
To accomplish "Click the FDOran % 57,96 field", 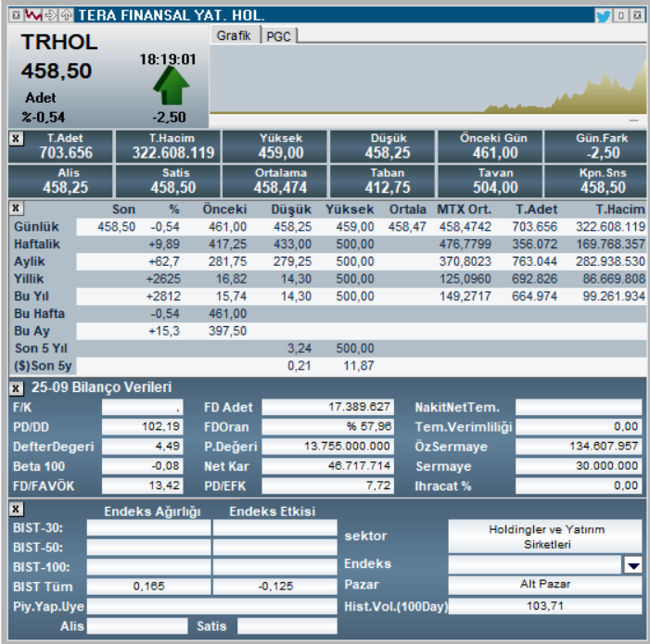I will pyautogui.click(x=327, y=426).
